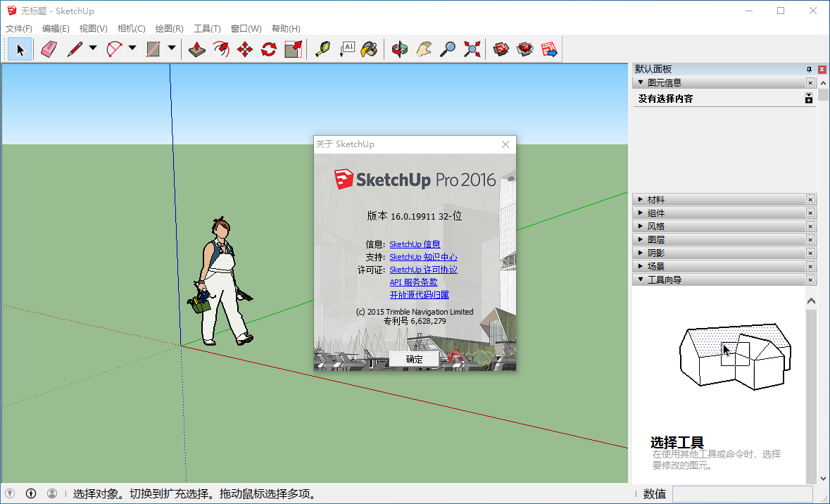Click the 工具向导 scroll up arrow

[x=811, y=301]
